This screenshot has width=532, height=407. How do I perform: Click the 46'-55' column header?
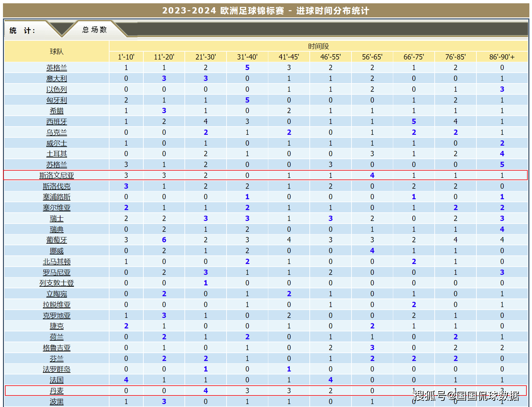330,57
